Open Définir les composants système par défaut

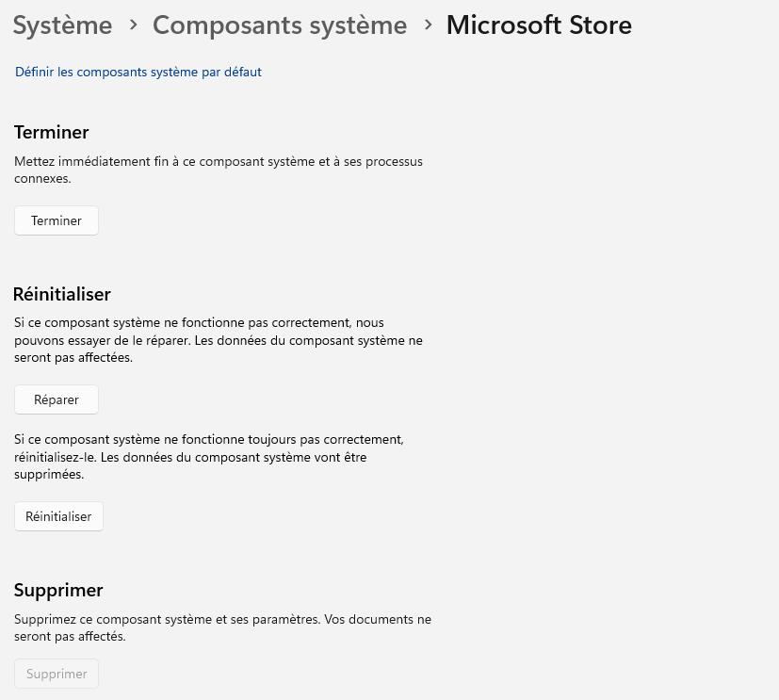(138, 72)
